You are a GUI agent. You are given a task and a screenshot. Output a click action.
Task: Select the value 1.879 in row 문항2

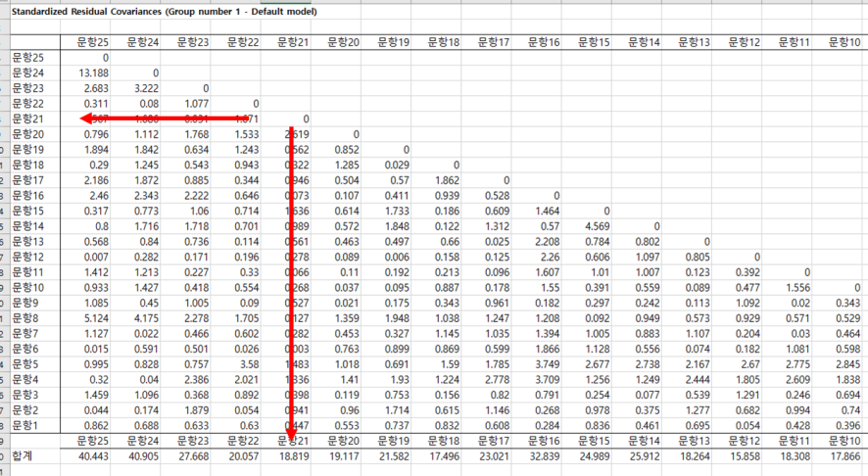tap(197, 410)
